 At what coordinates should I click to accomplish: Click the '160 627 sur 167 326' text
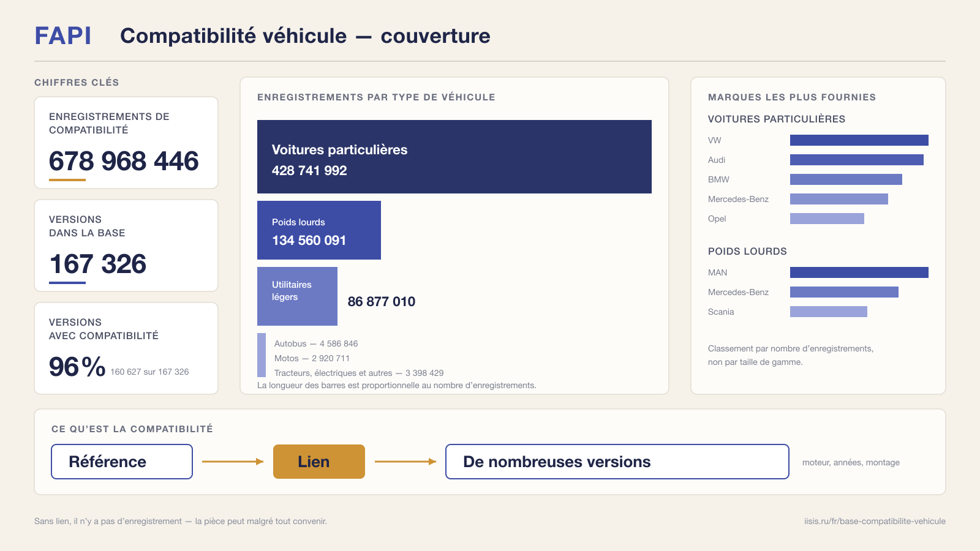[x=149, y=372]
